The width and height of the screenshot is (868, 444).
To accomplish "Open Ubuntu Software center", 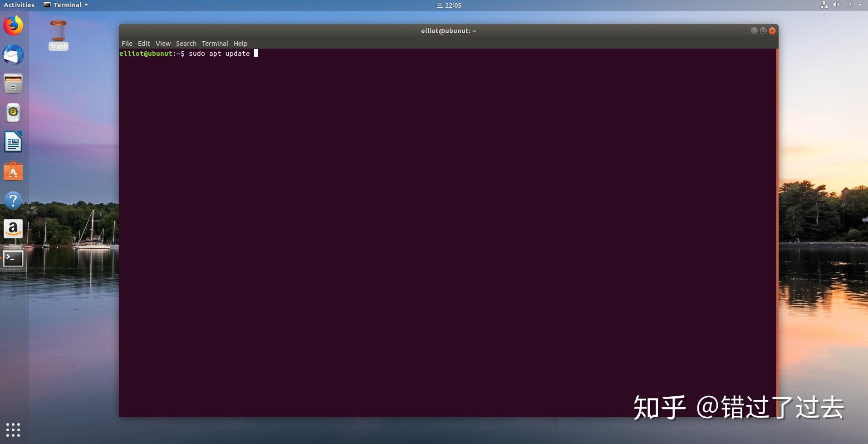I will [13, 171].
